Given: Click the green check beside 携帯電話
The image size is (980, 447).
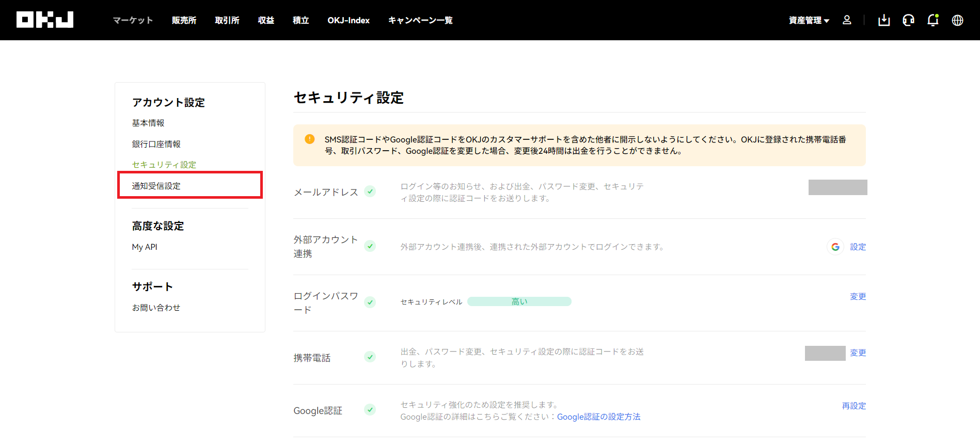Looking at the screenshot, I should tap(370, 357).
